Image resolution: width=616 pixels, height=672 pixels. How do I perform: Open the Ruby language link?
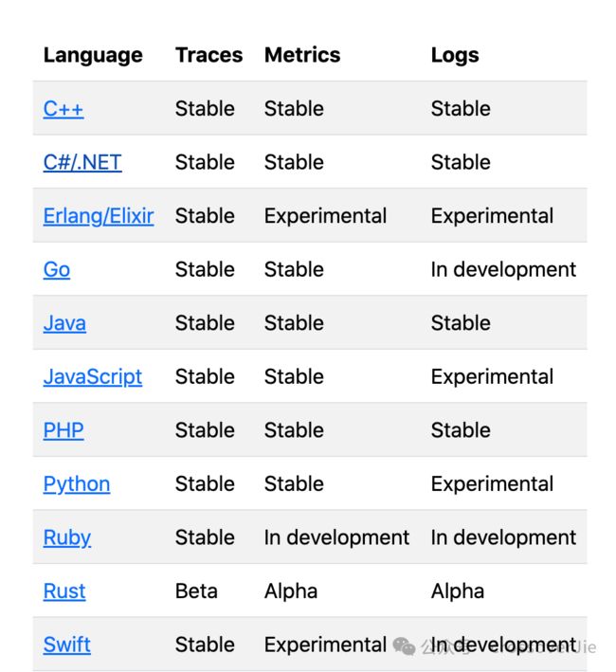(x=67, y=537)
